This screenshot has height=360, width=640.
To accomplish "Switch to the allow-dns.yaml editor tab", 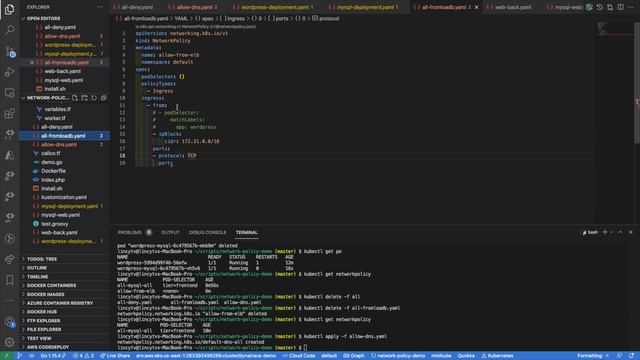I will (x=195, y=7).
